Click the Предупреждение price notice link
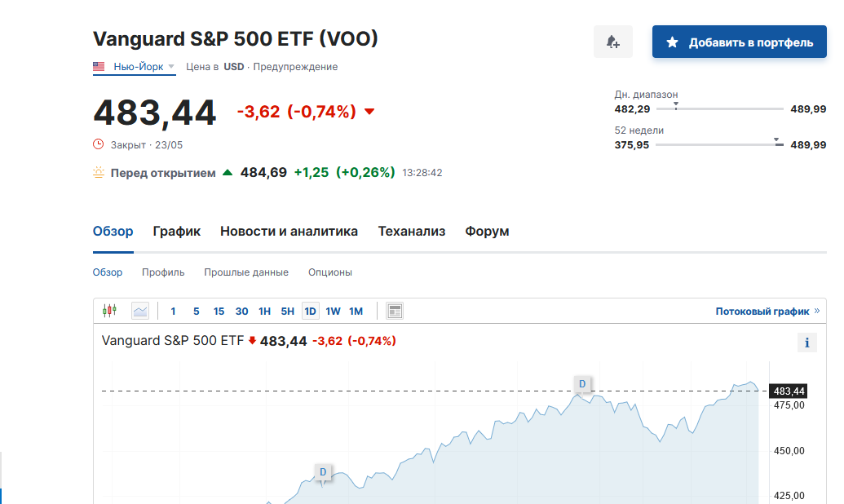 tap(295, 67)
